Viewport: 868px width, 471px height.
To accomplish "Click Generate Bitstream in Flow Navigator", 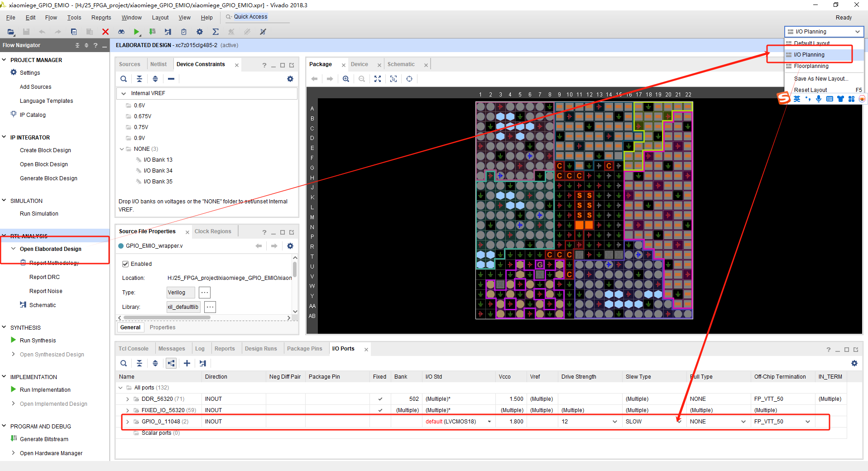I will click(x=44, y=439).
